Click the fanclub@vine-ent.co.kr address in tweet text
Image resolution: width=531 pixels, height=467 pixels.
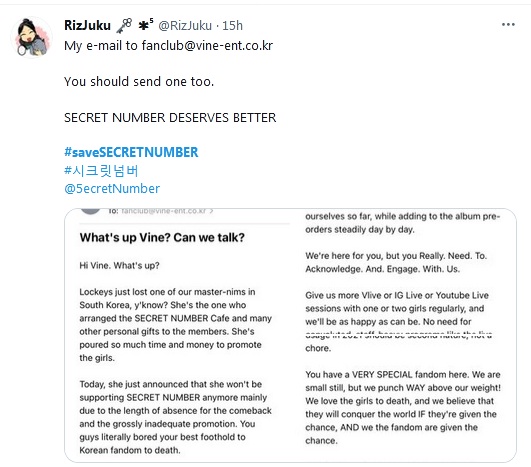(x=207, y=45)
